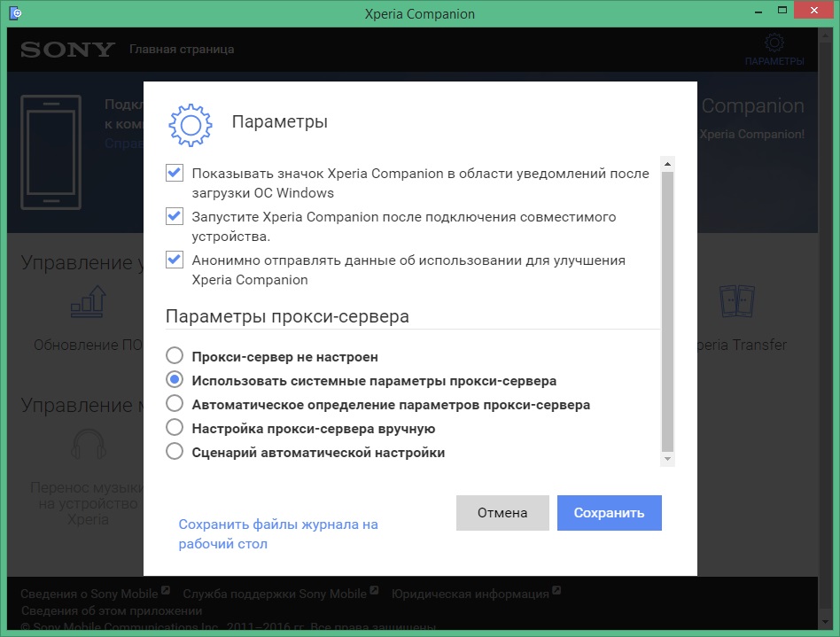The height and width of the screenshot is (637, 840).
Task: Choose Автоматическое определение параметров прокси-сервера
Action: [x=174, y=403]
